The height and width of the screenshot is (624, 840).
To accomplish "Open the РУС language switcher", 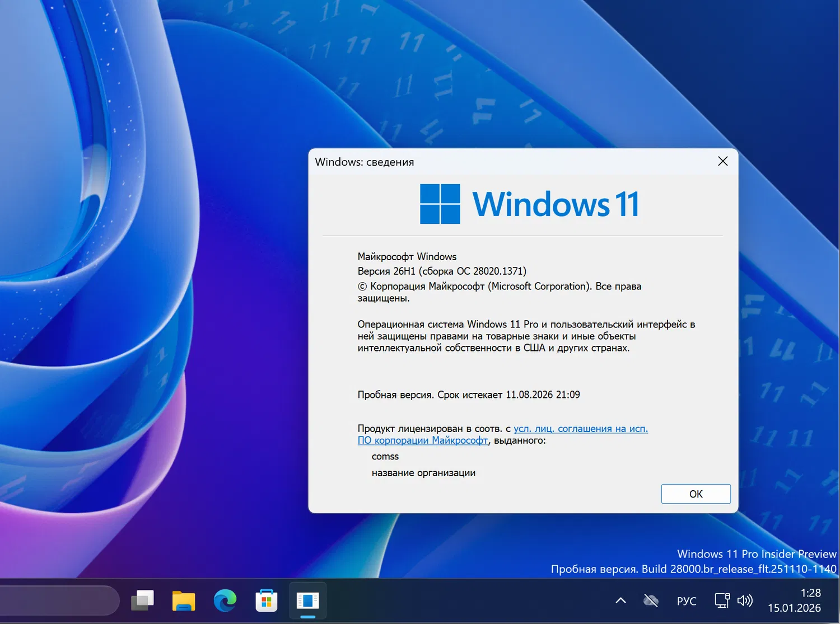I will 686,600.
